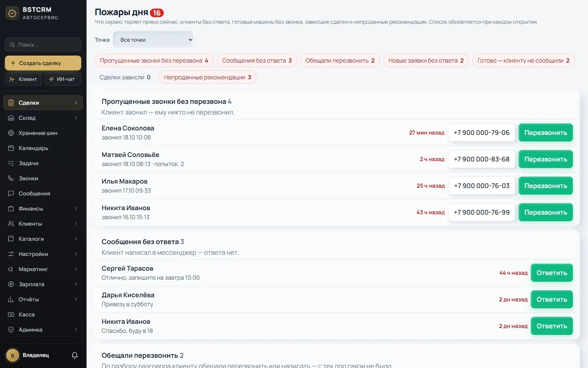Select Новые заявки без ответа chip
Screen dimensions: 588x368
[426, 61]
